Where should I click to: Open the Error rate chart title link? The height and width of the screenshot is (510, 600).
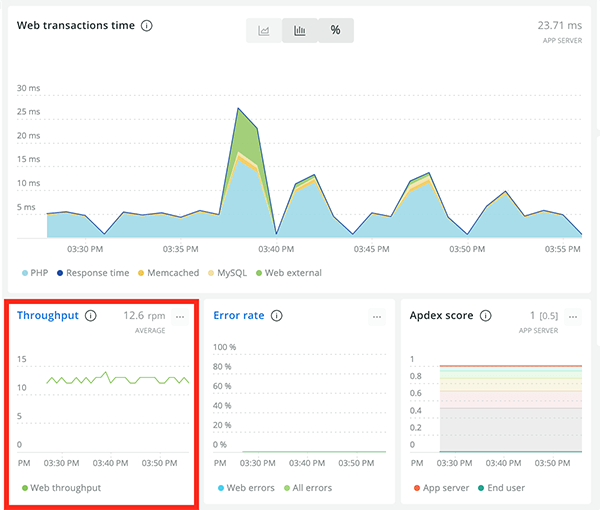tap(238, 316)
